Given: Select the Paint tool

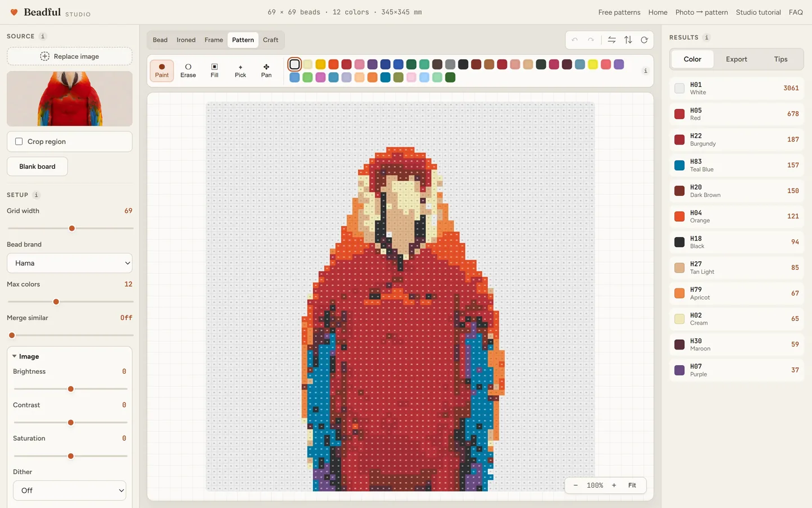Looking at the screenshot, I should [162, 71].
